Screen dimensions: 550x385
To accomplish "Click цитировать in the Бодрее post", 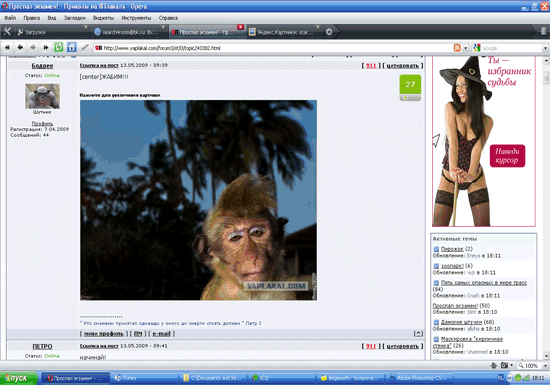I will pyautogui.click(x=402, y=66).
